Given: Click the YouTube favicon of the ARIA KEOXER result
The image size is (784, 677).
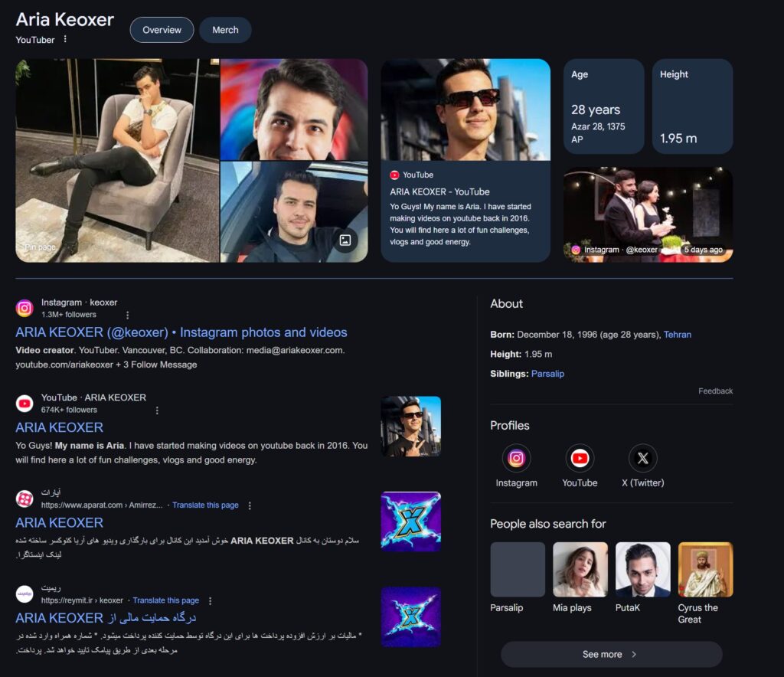Looking at the screenshot, I should tap(24, 404).
